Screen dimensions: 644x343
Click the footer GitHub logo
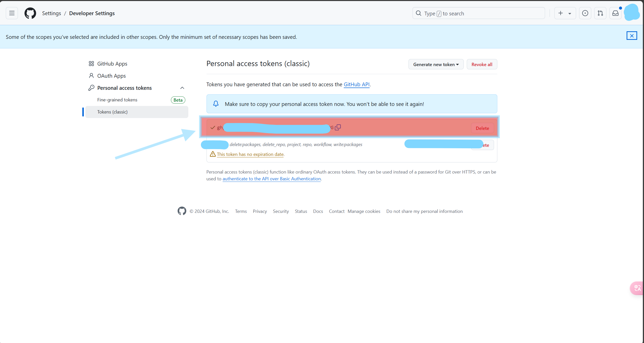pyautogui.click(x=182, y=211)
